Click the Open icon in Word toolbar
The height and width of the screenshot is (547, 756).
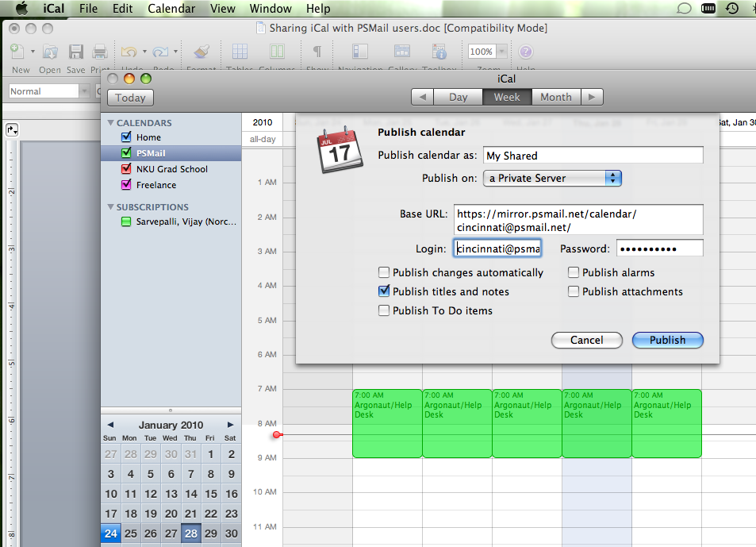click(50, 52)
